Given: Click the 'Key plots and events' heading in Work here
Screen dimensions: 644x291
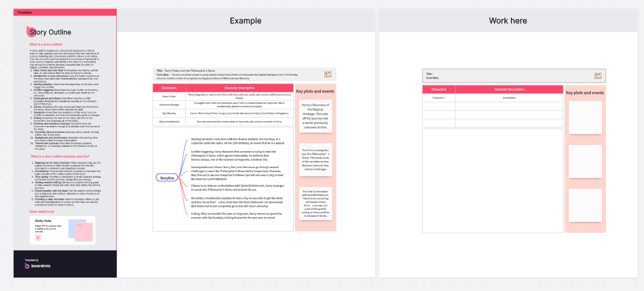Looking at the screenshot, I should 585,93.
